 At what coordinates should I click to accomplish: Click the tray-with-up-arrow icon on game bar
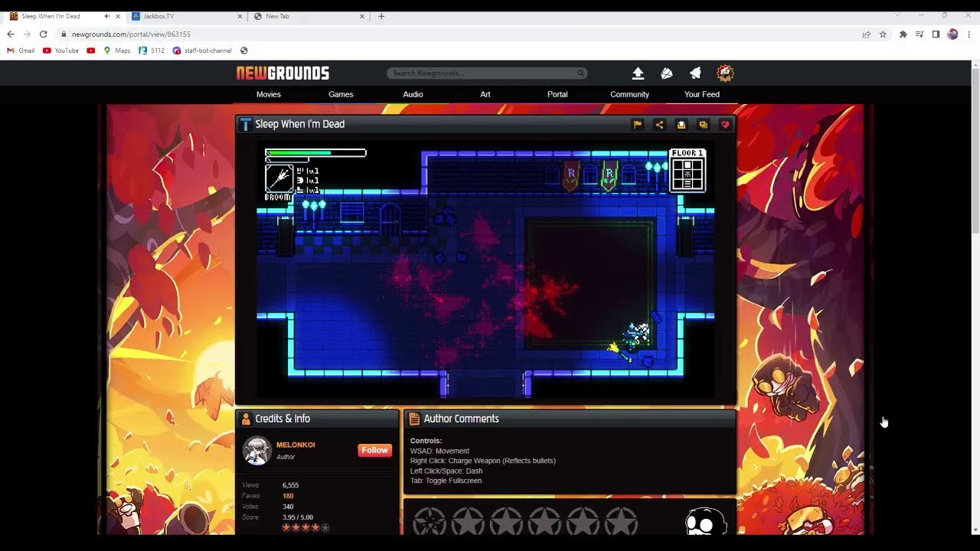681,124
